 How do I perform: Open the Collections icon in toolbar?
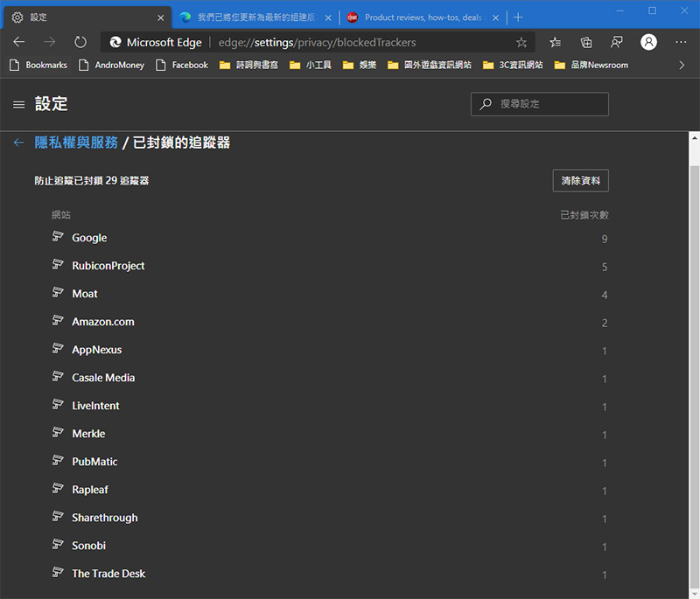(x=586, y=42)
